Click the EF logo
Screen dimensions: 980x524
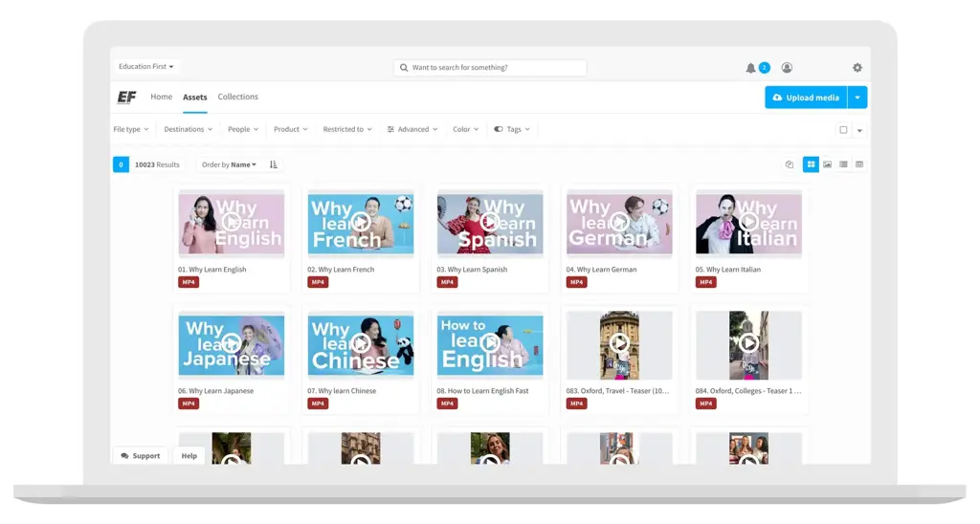(x=126, y=97)
